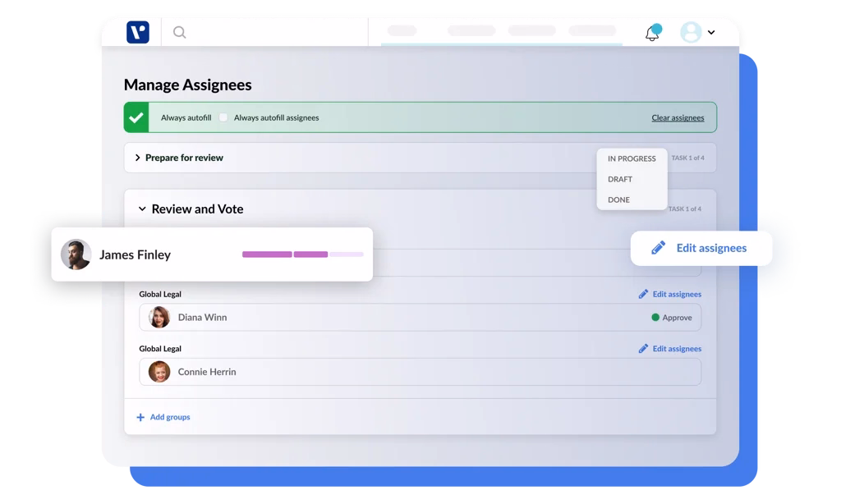Expand the account menu chevron
The height and width of the screenshot is (504, 841).
point(711,33)
